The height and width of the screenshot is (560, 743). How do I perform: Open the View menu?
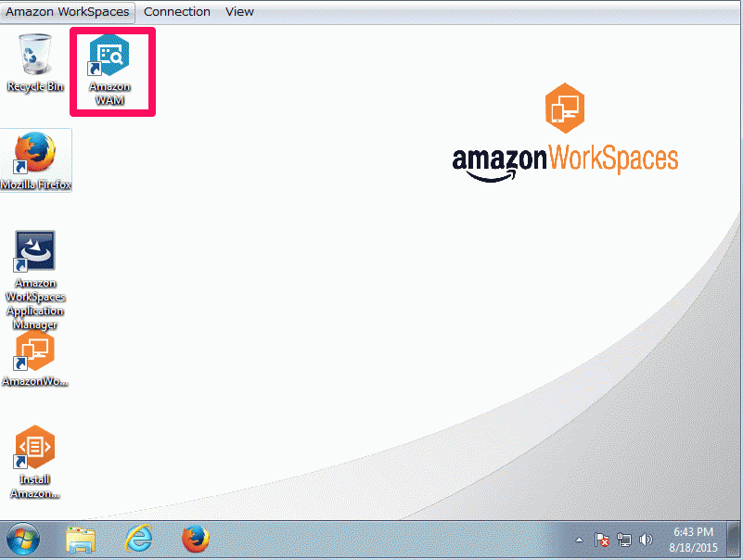click(x=239, y=12)
